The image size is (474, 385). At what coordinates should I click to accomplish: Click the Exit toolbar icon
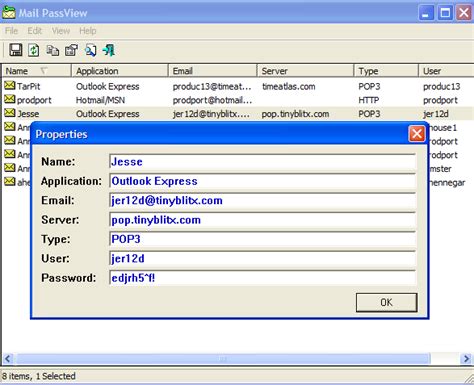coord(109,50)
